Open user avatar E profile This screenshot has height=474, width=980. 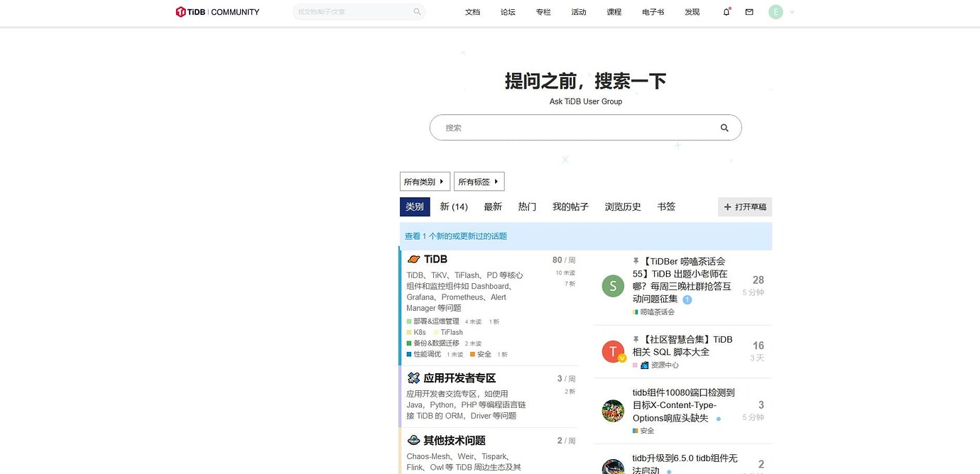[775, 12]
